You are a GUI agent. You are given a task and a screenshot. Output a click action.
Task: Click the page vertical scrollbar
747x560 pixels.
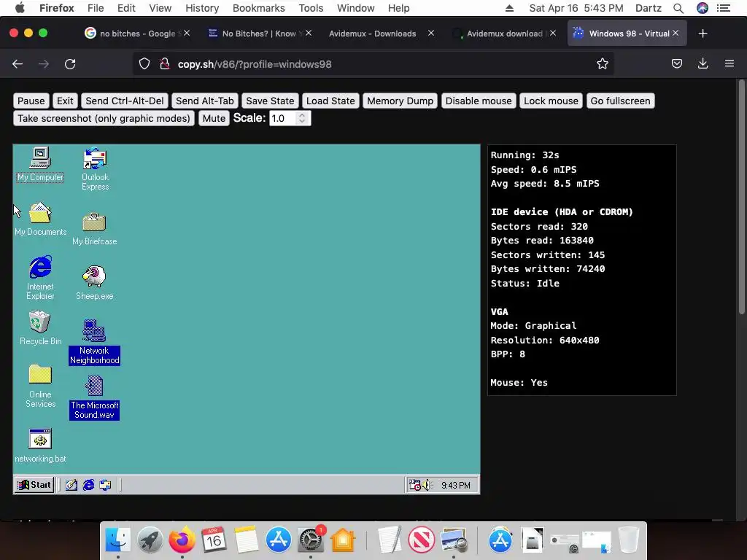click(742, 197)
